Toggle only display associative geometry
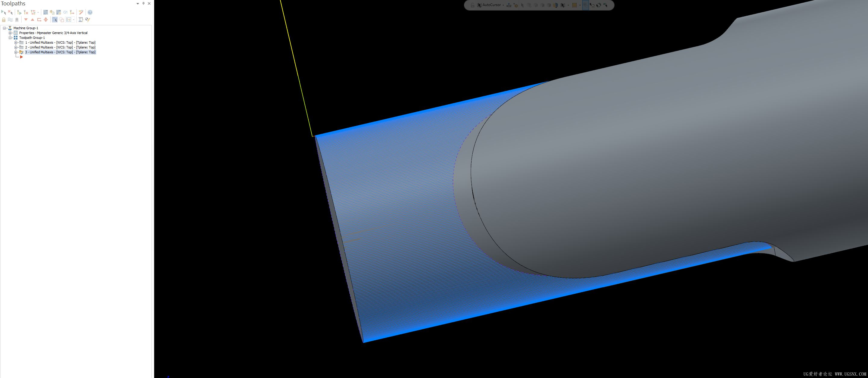Screen dimensions: 868x378 pos(62,20)
